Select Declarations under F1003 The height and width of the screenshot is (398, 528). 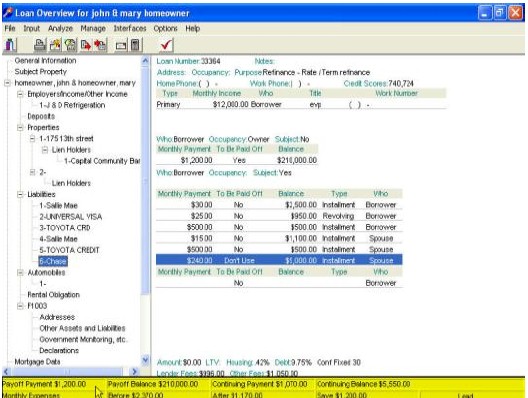coord(59,350)
